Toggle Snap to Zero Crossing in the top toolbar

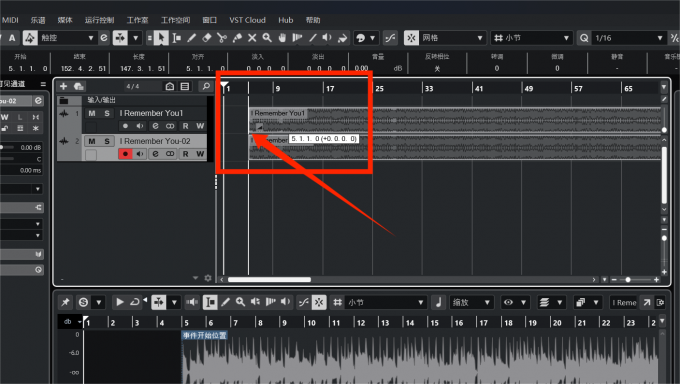pyautogui.click(x=390, y=38)
